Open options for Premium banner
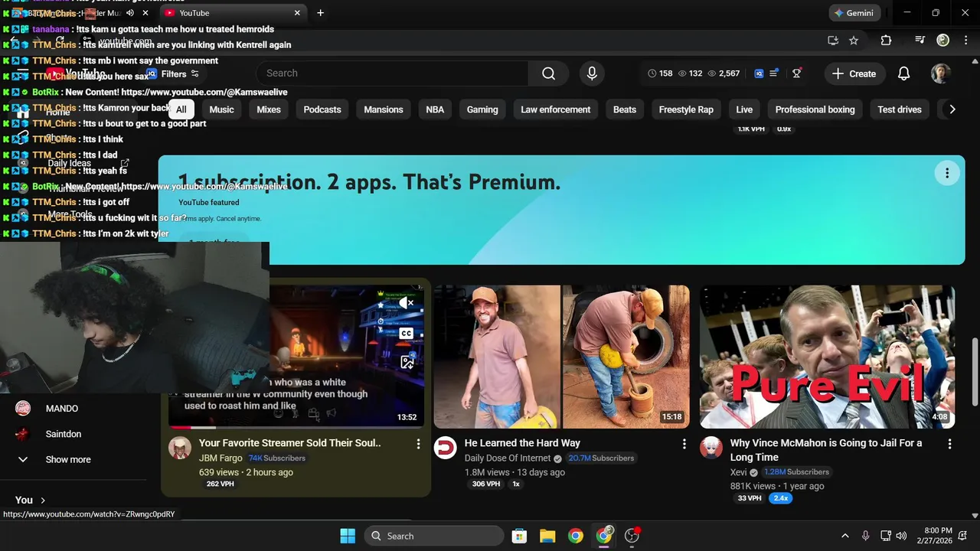The image size is (980, 551). coord(947,173)
